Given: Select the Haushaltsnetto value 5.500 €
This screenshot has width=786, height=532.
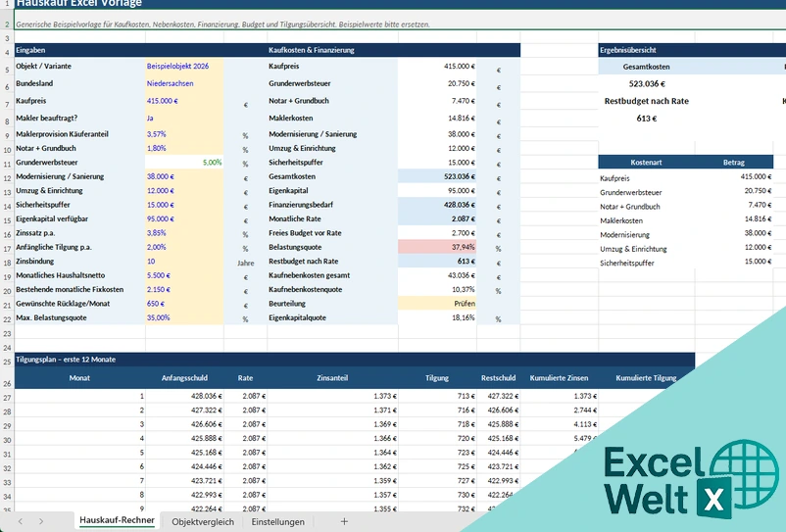Looking at the screenshot, I should [184, 275].
